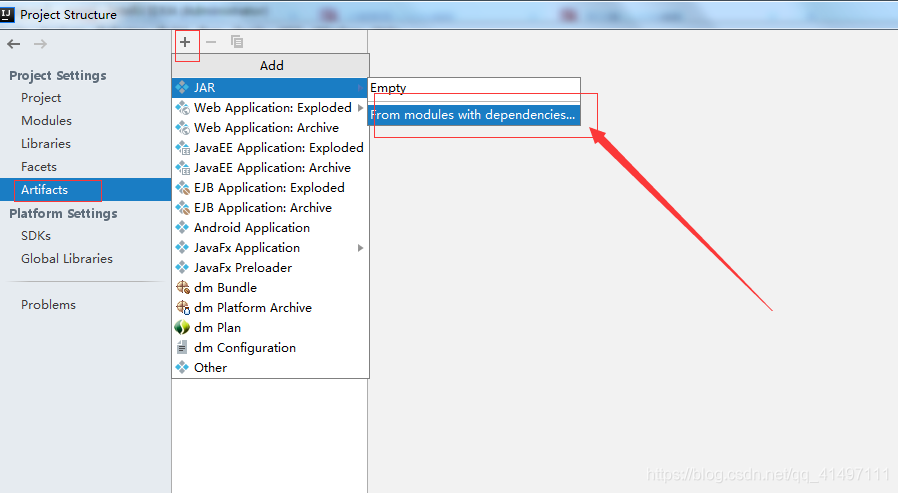The width and height of the screenshot is (898, 493).
Task: Expand Web Application: Exploded submenu arrow
Action: pyautogui.click(x=360, y=108)
